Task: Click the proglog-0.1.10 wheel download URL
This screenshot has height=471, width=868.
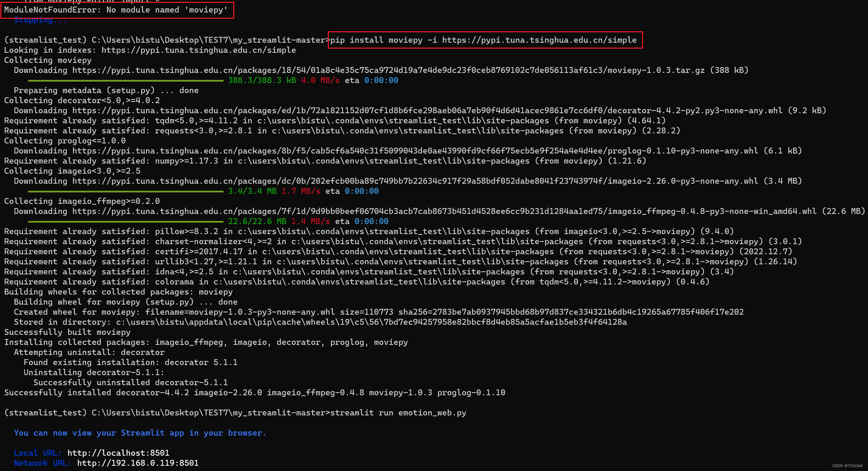Action: tap(415, 151)
